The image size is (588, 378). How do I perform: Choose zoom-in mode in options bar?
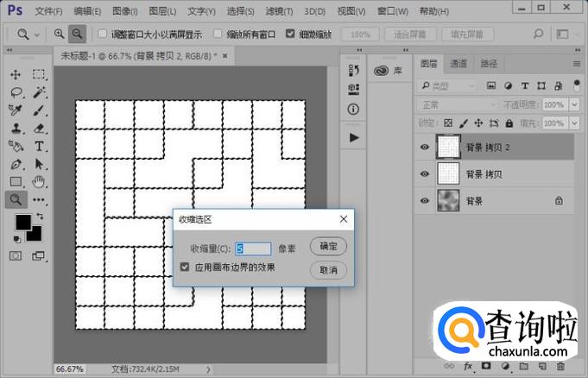pos(59,35)
